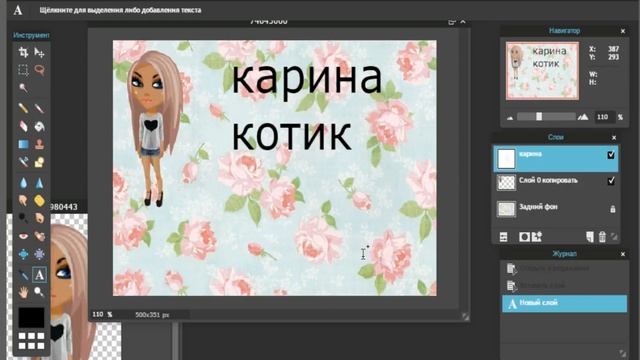Screen dimensions: 640x360
Task: Add a layer mask
Action: (524, 237)
